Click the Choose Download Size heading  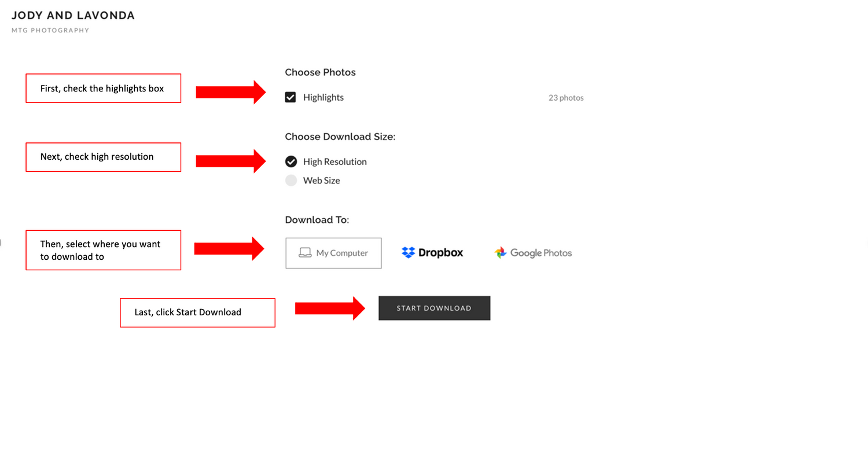[340, 137]
